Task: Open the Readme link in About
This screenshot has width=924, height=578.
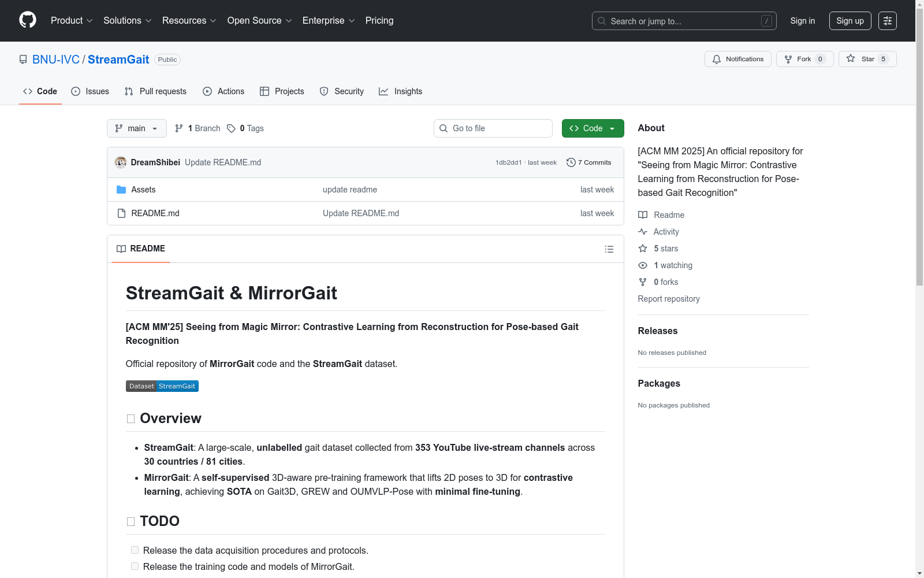Action: coord(669,215)
